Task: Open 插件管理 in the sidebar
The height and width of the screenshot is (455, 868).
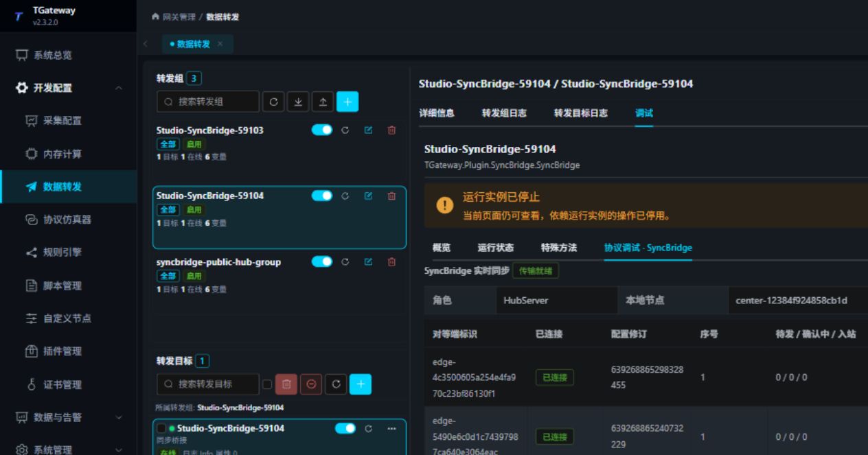Action: tap(69, 351)
